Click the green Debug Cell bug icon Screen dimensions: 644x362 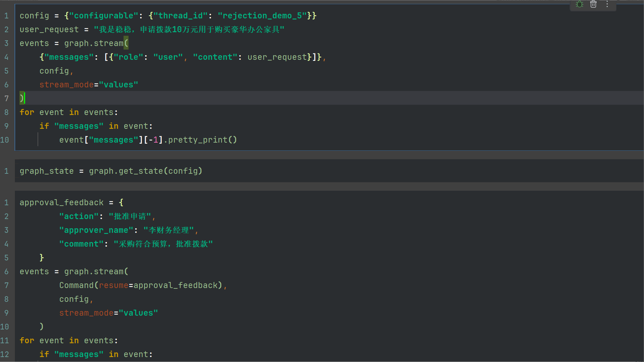pos(580,4)
